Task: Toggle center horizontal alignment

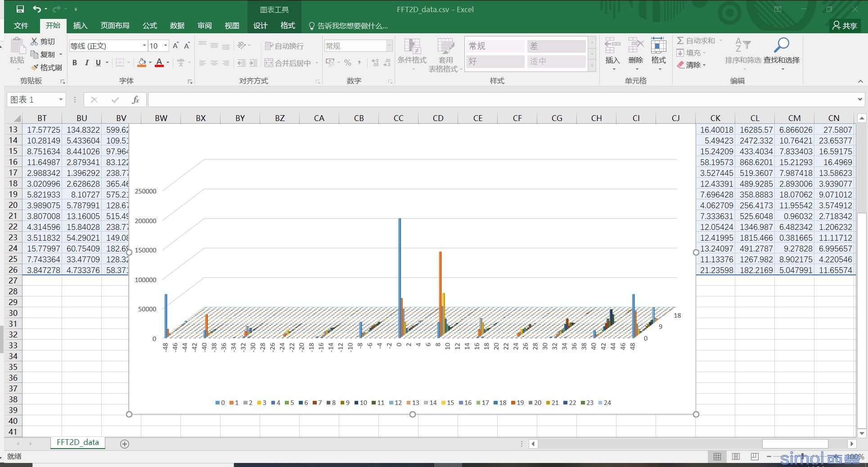Action: pos(214,63)
